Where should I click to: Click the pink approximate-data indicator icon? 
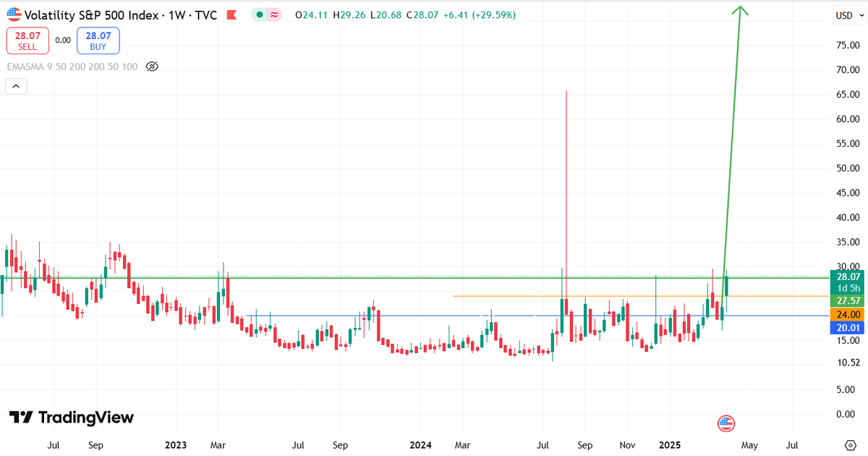275,14
